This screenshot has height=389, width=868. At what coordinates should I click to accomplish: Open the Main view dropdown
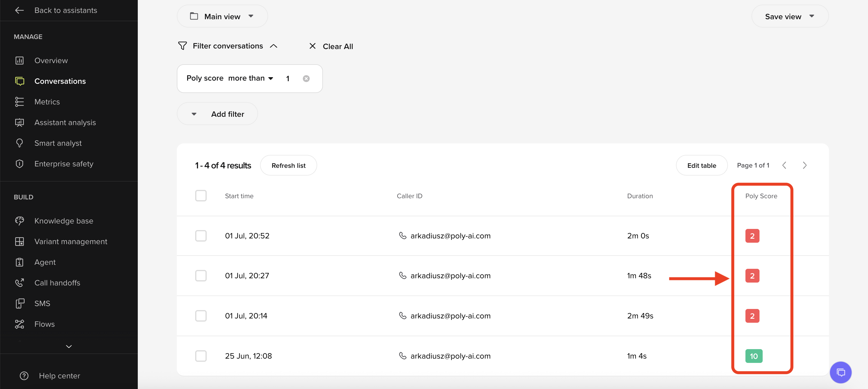pyautogui.click(x=222, y=16)
